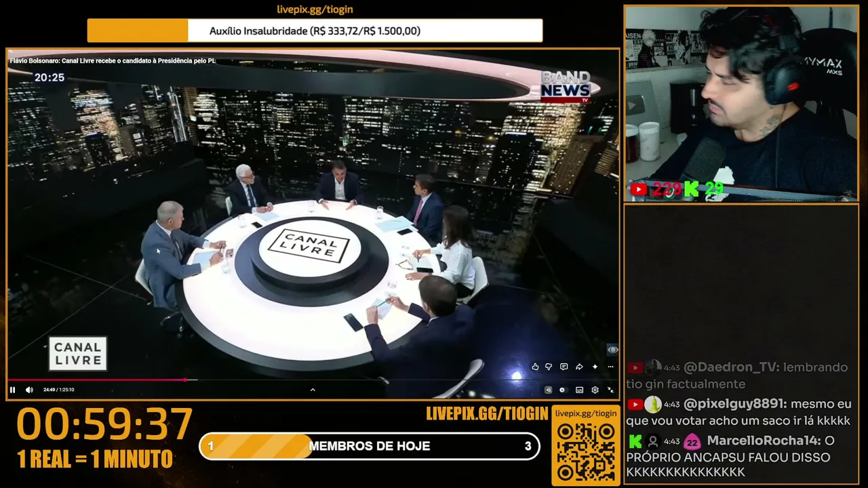868x488 pixels.
Task: Click the livepix.gg/tiogin link at top
Action: 315,9
